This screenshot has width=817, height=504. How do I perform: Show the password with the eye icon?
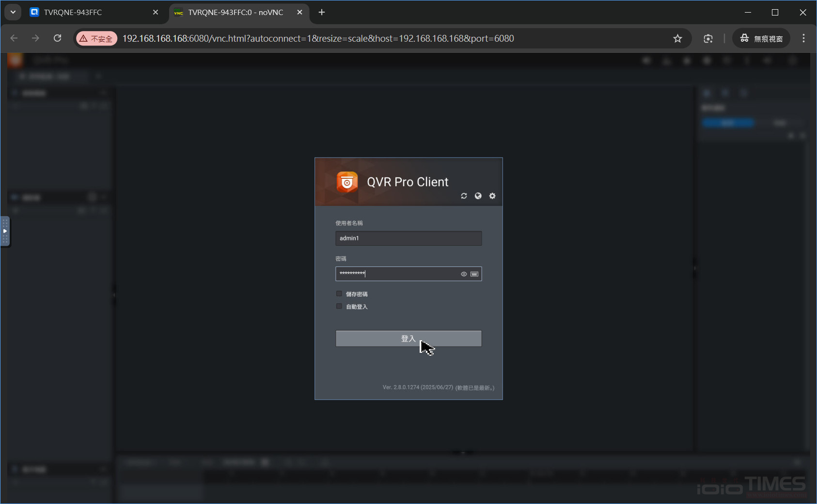[x=464, y=274]
